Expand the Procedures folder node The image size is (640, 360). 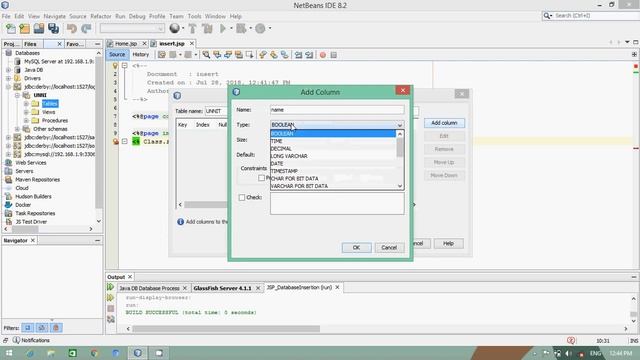point(26,120)
